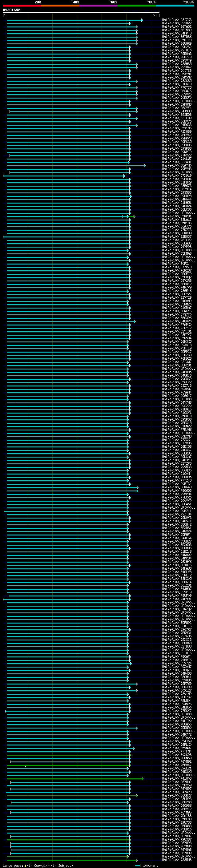Click the green alignment bar for P41805
The width and height of the screenshot is (197, 868).
pos(75,779)
